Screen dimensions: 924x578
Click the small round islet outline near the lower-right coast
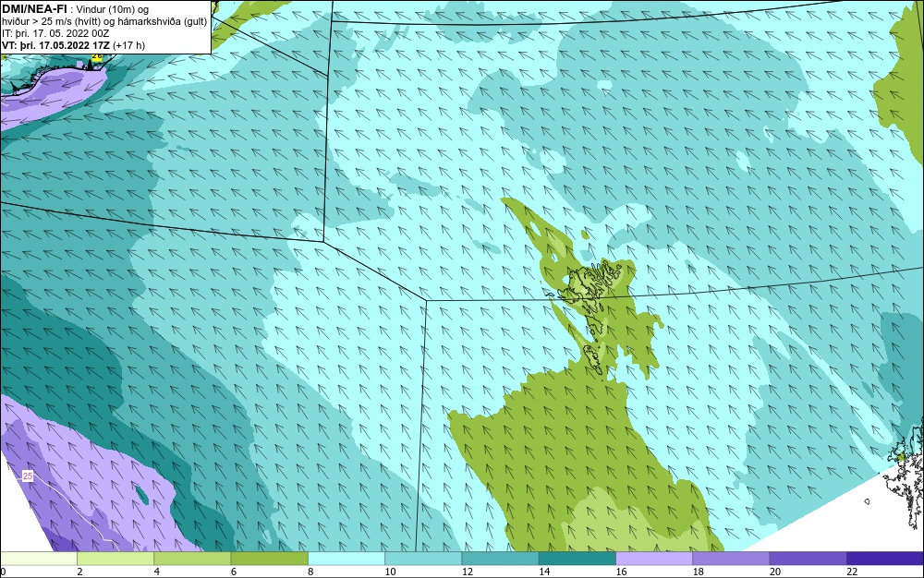pyautogui.click(x=868, y=501)
